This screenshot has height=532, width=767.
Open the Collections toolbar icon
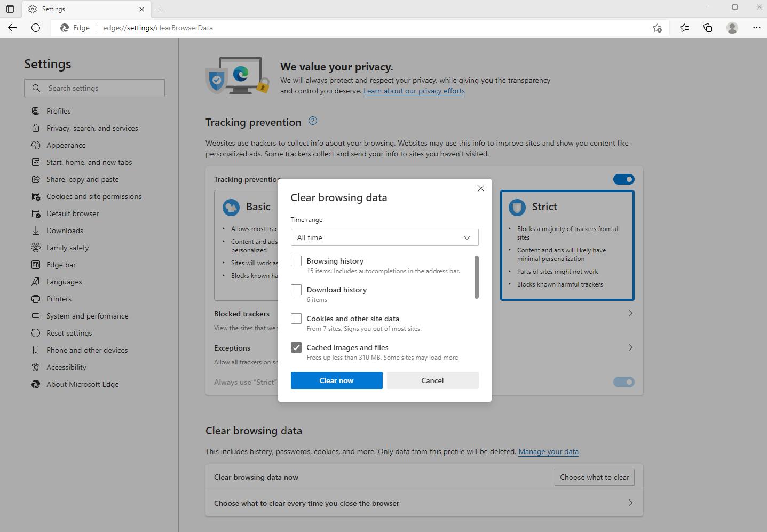tap(708, 28)
